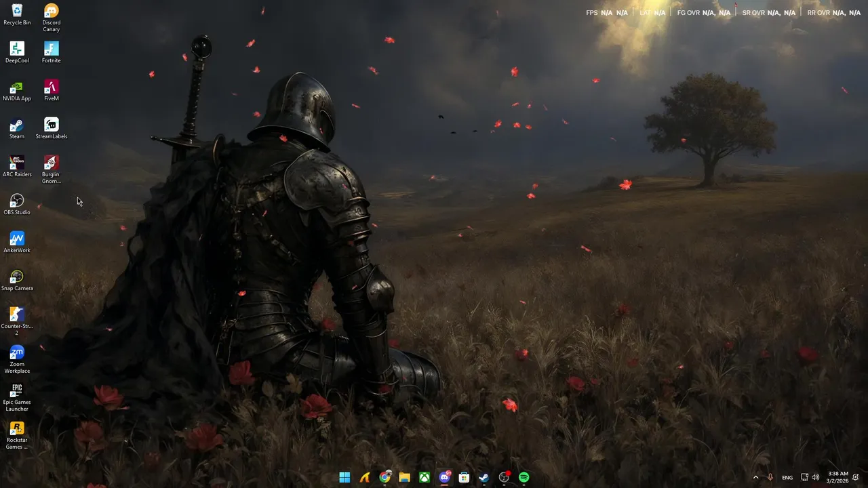The image size is (868, 488).
Task: Select the Counter-Strike 2 desktop icon
Action: tap(17, 321)
